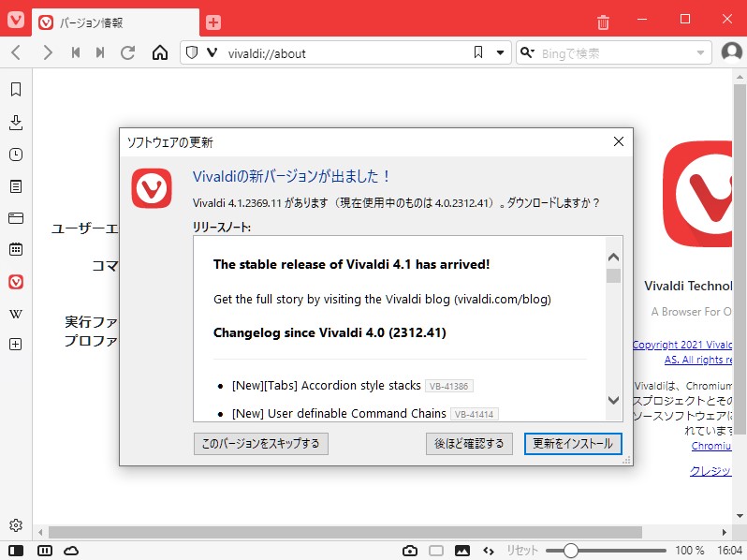Click "Changelog since Vivaldi 4.0" heading
The image size is (747, 560).
pos(330,332)
